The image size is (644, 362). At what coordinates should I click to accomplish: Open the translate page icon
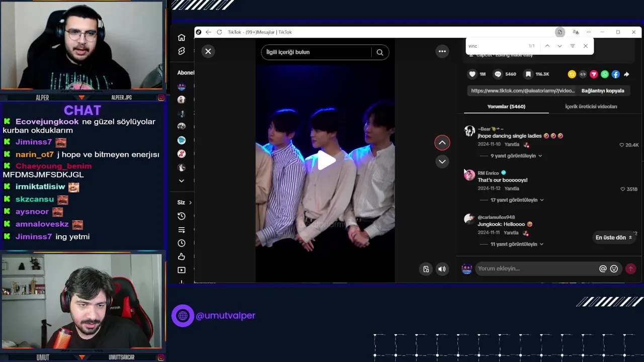[576, 32]
